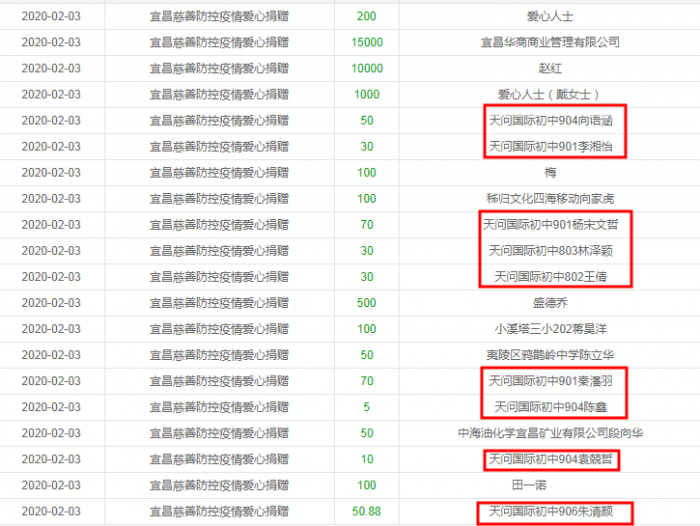Image resolution: width=700 pixels, height=526 pixels.
Task: Select the donation amount of 5
Action: coord(367,407)
